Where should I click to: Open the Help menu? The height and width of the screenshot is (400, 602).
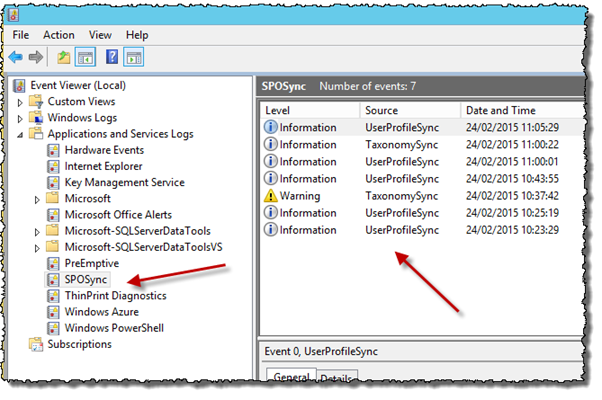click(137, 35)
